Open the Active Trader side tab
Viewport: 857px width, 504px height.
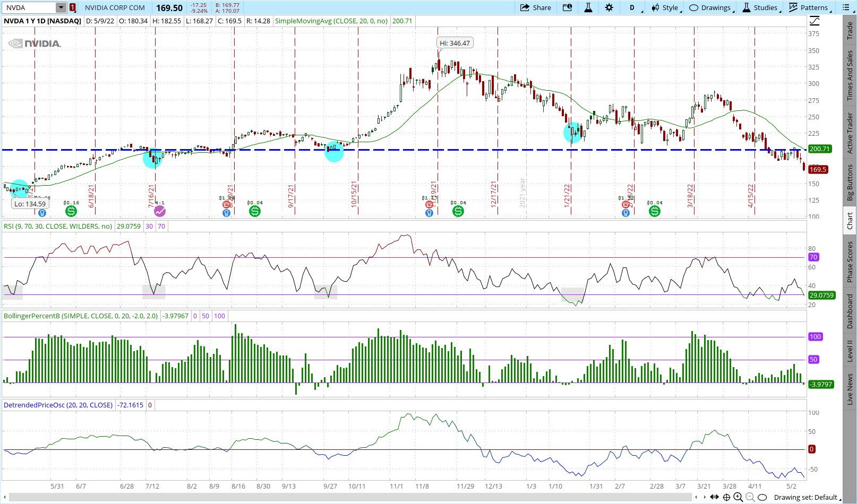pos(850,133)
